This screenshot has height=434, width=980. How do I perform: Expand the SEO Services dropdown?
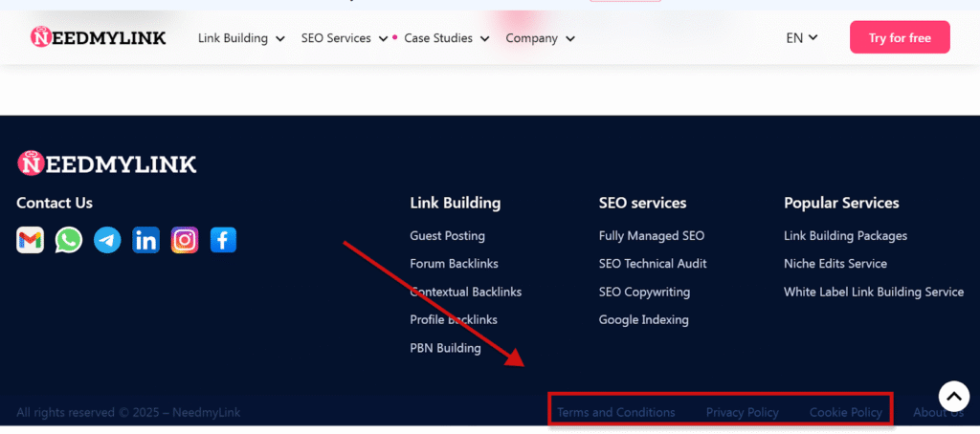pyautogui.click(x=345, y=38)
